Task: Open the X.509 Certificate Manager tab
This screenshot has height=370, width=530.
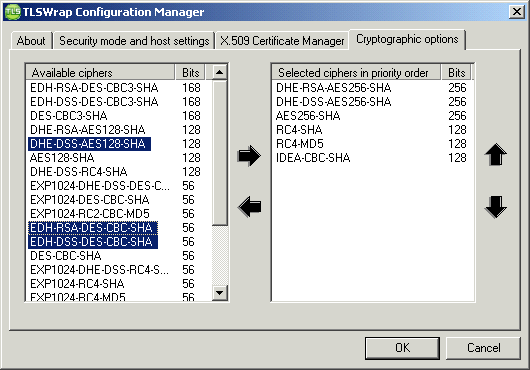Action: pos(282,41)
